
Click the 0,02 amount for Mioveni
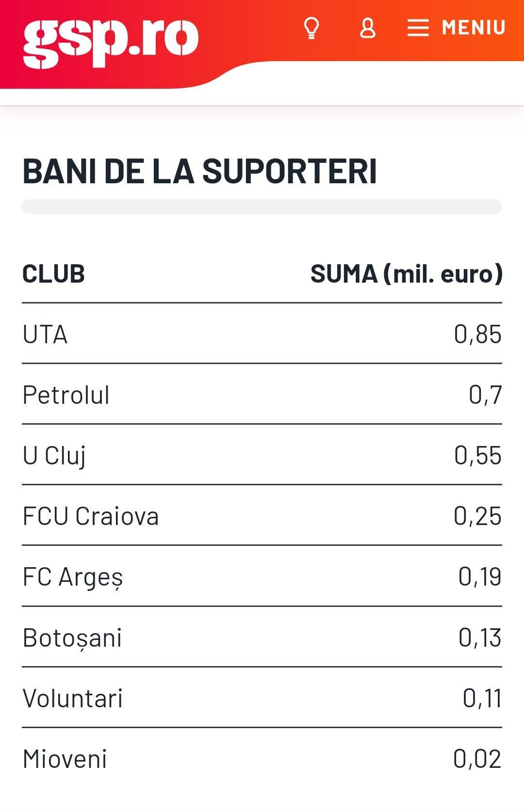point(477,759)
